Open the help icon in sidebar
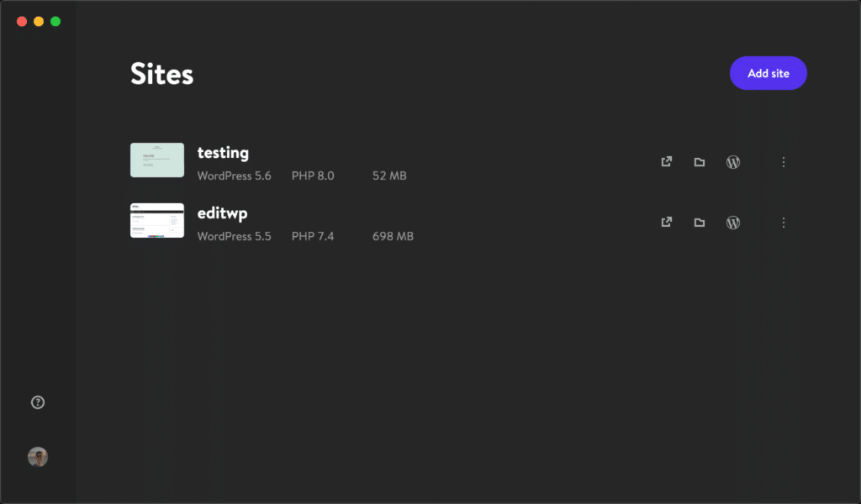The image size is (861, 504). [x=37, y=402]
